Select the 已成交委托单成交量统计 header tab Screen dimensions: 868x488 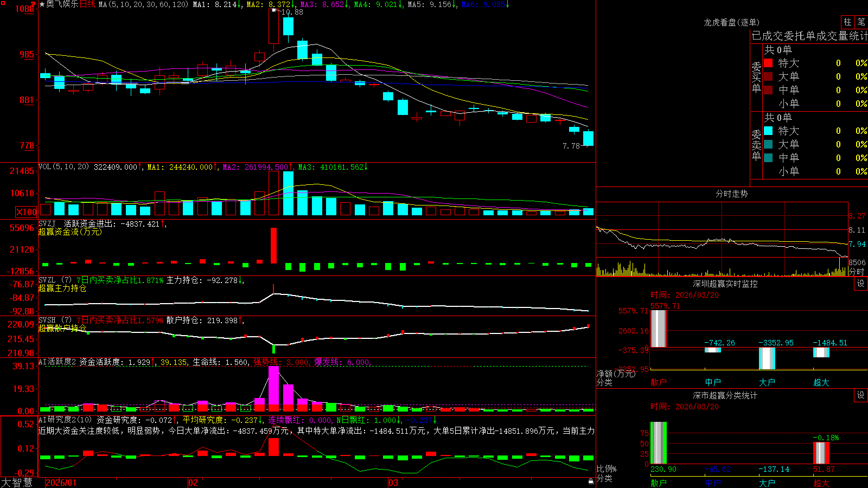point(809,36)
